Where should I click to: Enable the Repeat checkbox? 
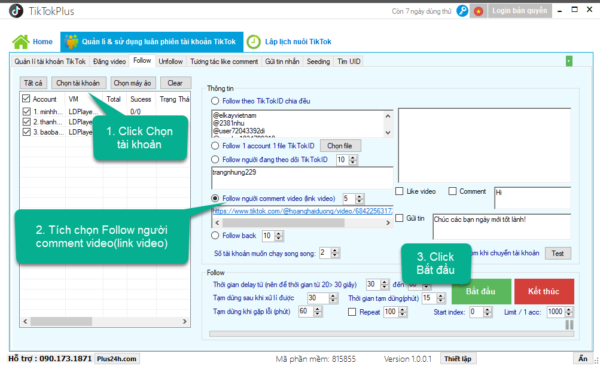352,312
